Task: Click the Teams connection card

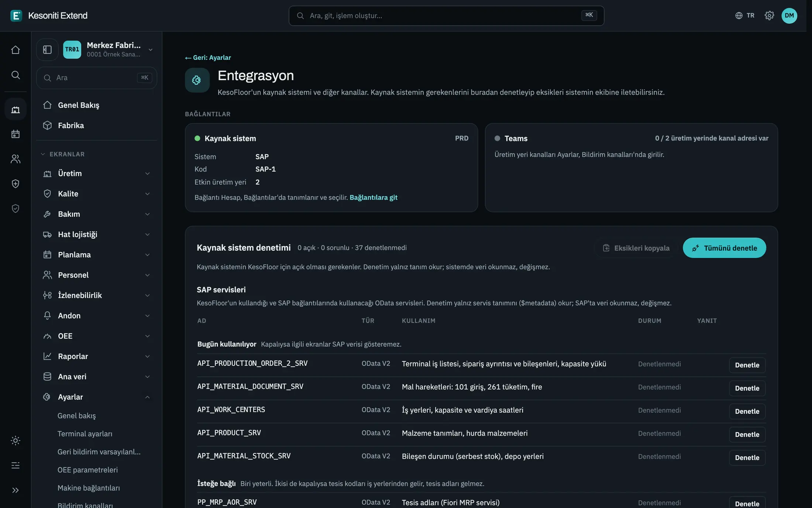Action: (631, 167)
